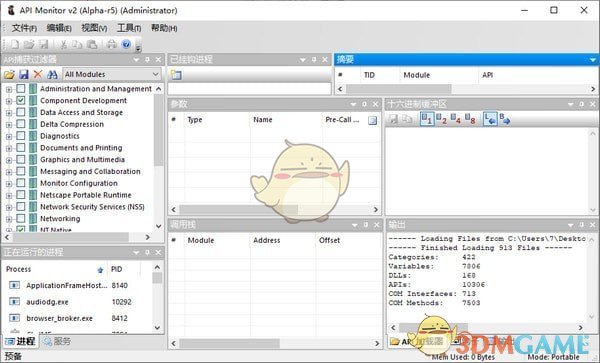Open Help with the blue question icon
This screenshot has width=600, height=363.
126,44
